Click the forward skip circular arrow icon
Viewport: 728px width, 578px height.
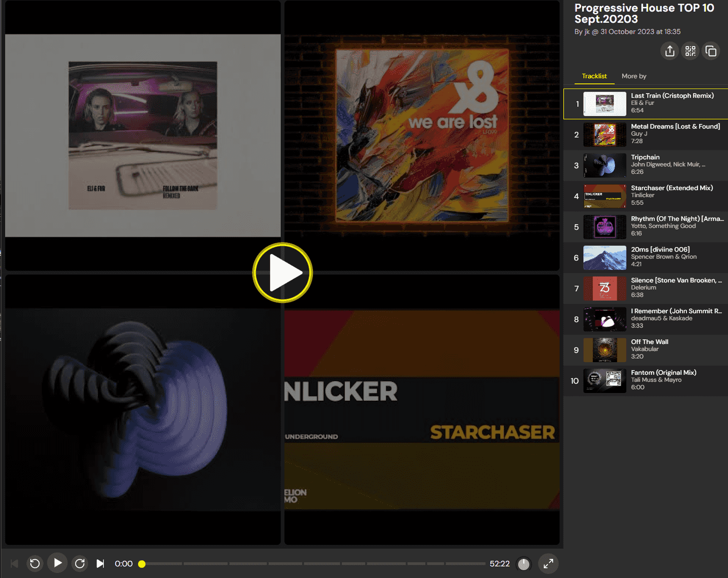tap(80, 564)
